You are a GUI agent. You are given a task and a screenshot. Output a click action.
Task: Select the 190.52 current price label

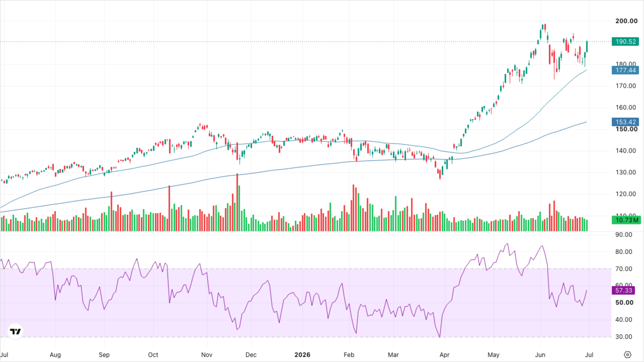point(625,41)
